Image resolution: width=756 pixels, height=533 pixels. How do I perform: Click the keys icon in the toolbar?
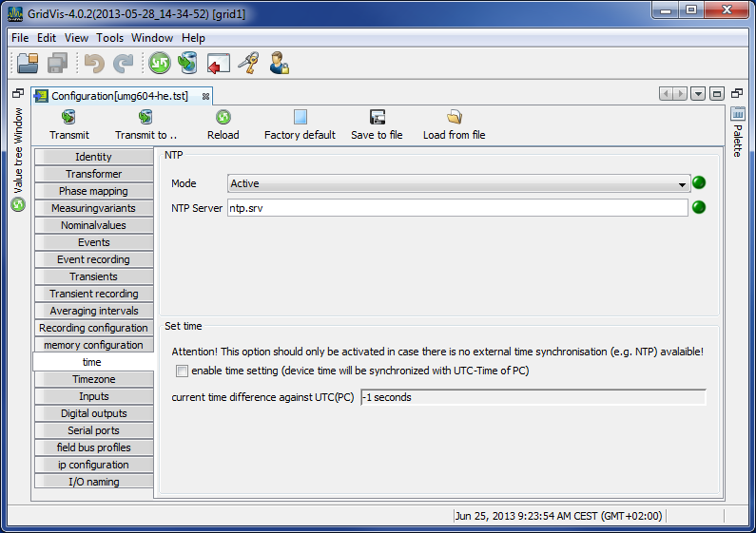coord(248,64)
